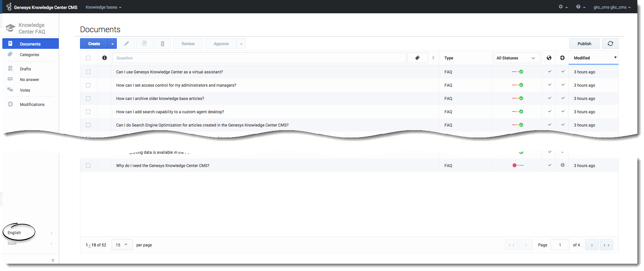The height and width of the screenshot is (271, 644).
Task: Click the trash delete icon in toolbar
Action: coord(162,44)
